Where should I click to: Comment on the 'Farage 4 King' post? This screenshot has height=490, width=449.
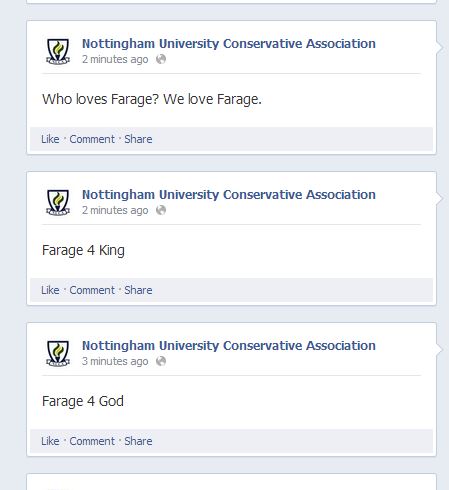pyautogui.click(x=92, y=290)
